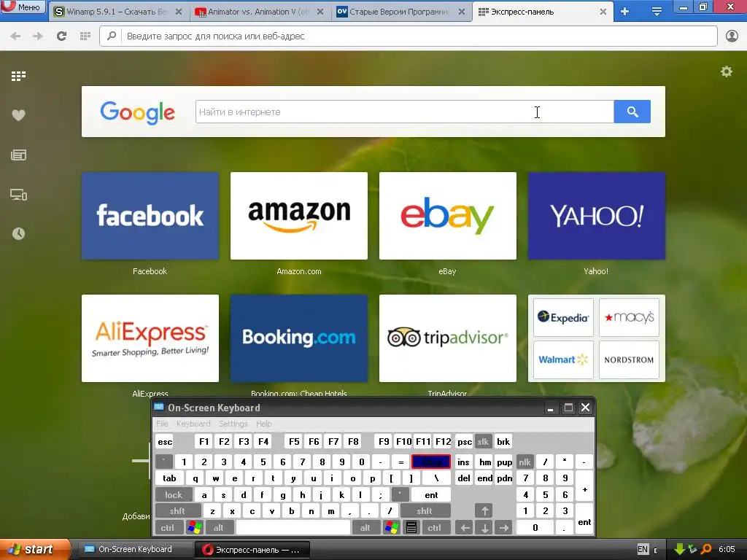The height and width of the screenshot is (560, 747).
Task: Open the Opera Меню button
Action: pyautogui.click(x=23, y=7)
